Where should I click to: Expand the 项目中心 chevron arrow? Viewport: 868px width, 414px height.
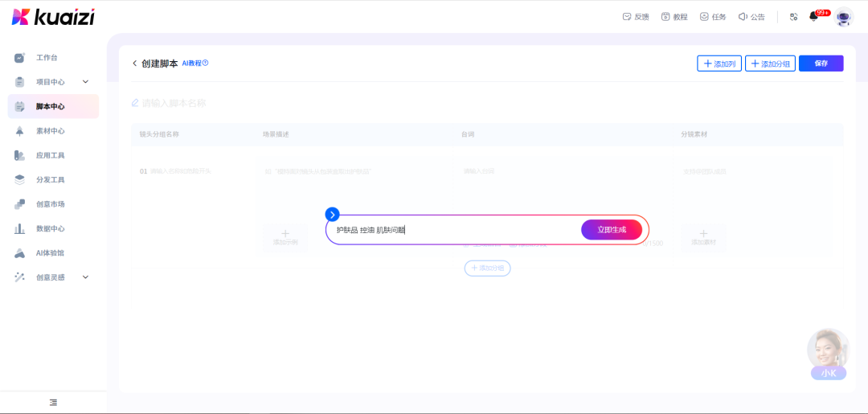pos(85,82)
